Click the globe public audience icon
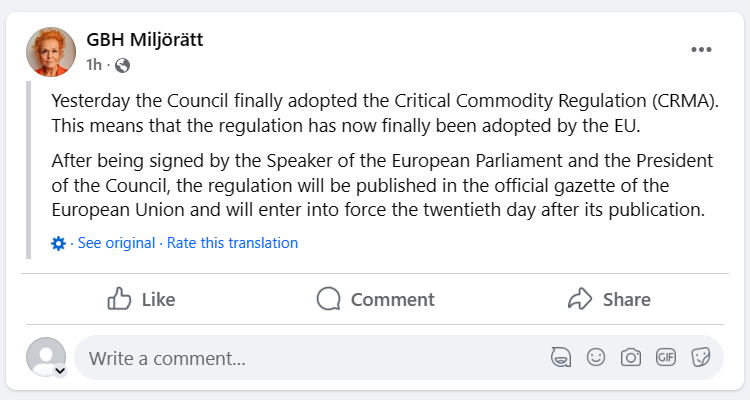Viewport: 750px width, 400px height. pyautogui.click(x=122, y=66)
